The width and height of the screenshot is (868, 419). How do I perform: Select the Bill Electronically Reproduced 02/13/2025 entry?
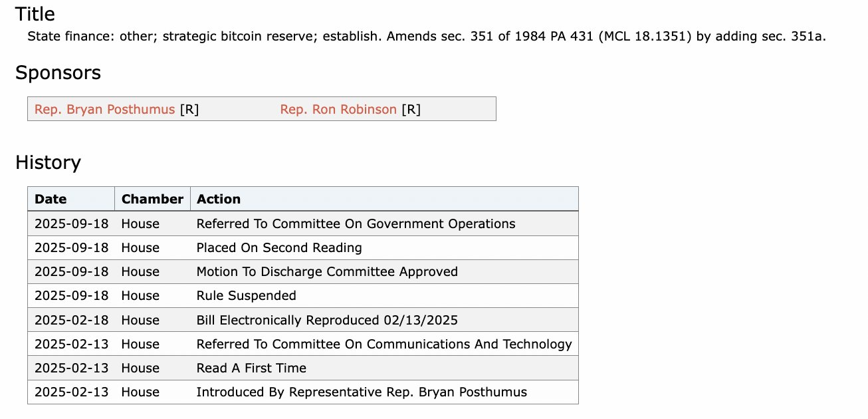coord(327,320)
